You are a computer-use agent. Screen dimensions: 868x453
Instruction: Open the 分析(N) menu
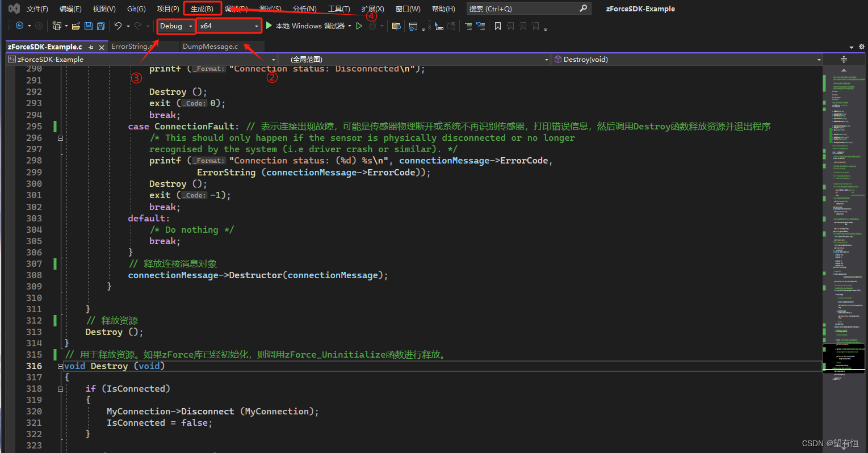click(305, 9)
